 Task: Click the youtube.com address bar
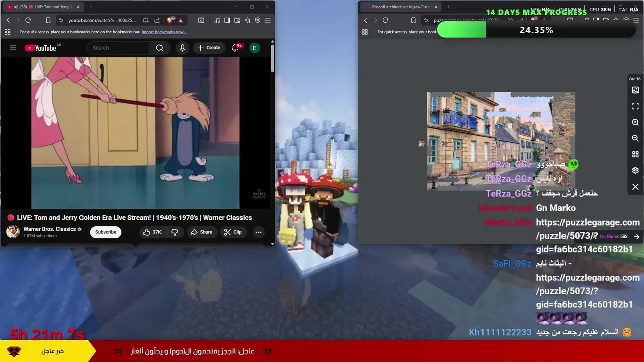pos(102,20)
